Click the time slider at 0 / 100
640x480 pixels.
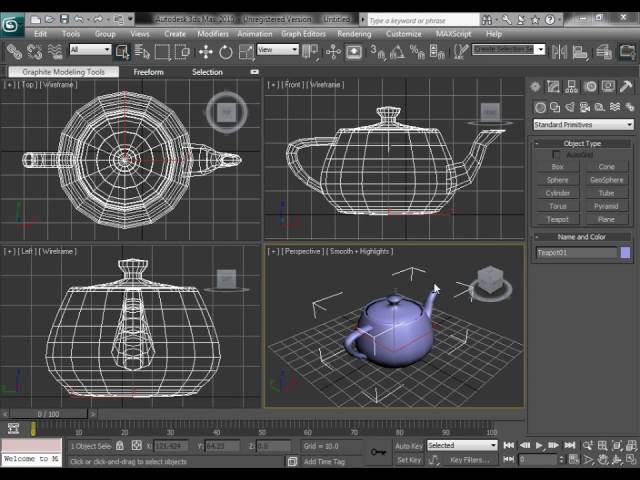[x=49, y=414]
